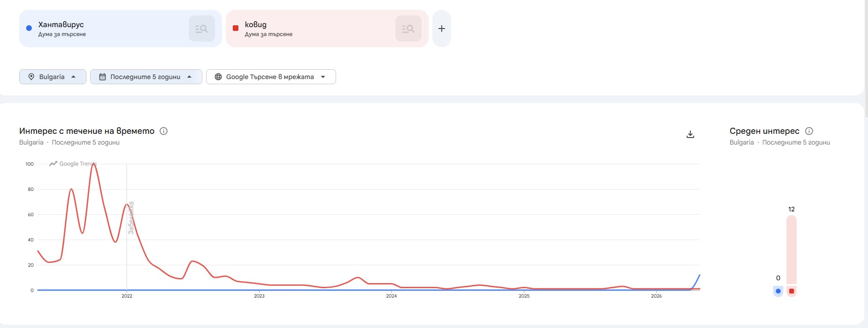
Task: Open the Последните 5 години time range dropdown
Action: pyautogui.click(x=146, y=77)
